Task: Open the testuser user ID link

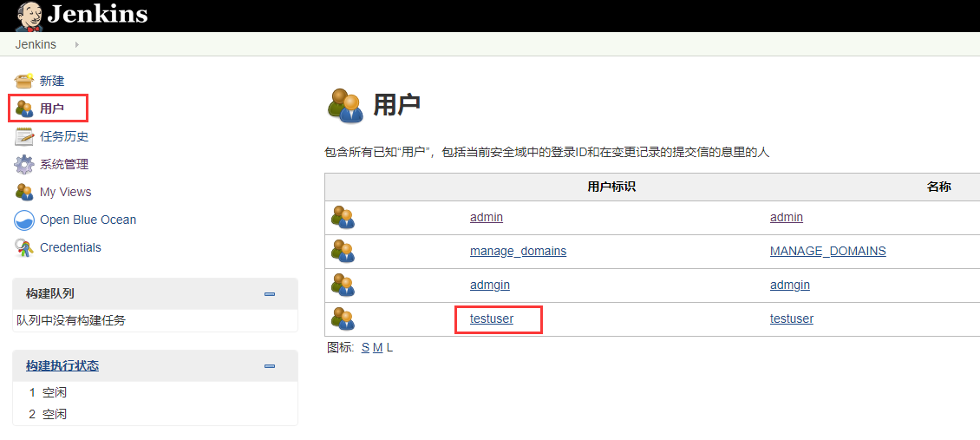Action: point(492,319)
